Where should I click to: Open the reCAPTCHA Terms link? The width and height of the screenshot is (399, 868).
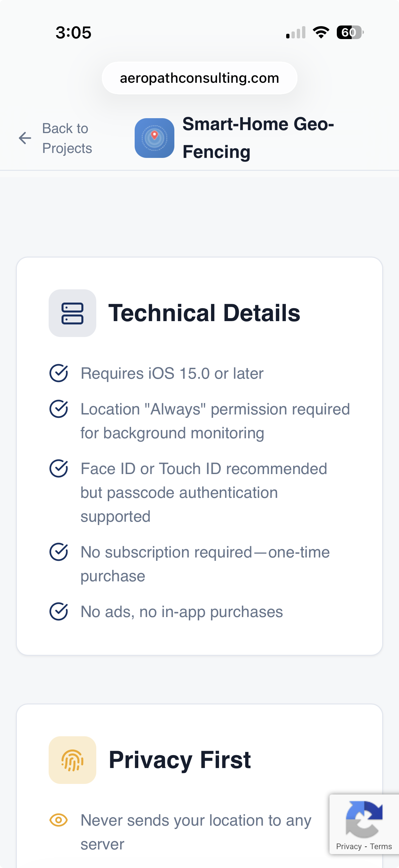381,846
